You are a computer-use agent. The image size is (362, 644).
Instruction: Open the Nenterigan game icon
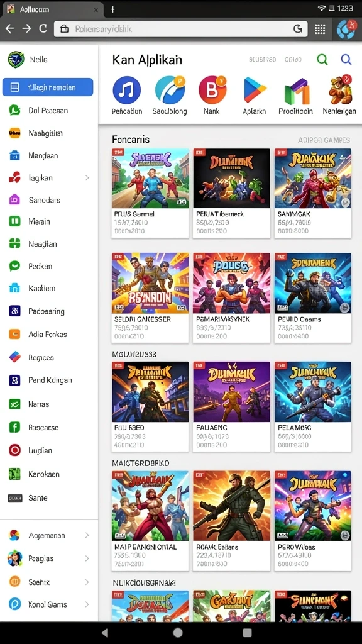[x=340, y=89]
